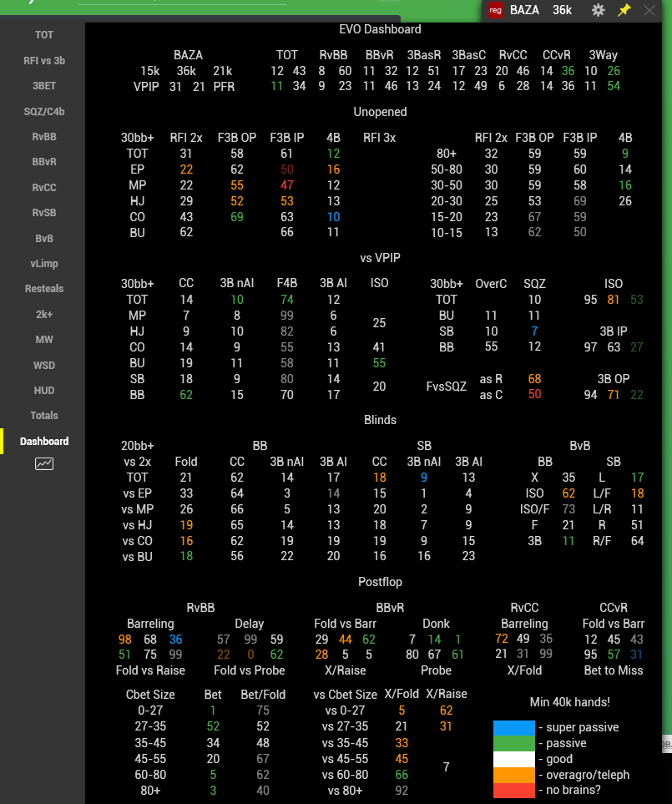Select the Resteals tab
Viewport: 672px width, 804px height.
pos(44,289)
